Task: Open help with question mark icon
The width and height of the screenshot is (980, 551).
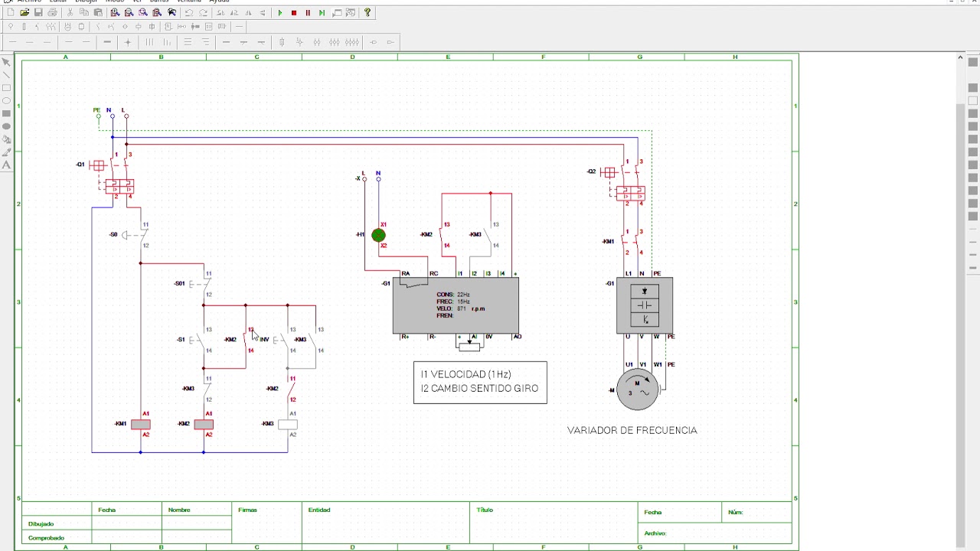Action: (x=367, y=12)
